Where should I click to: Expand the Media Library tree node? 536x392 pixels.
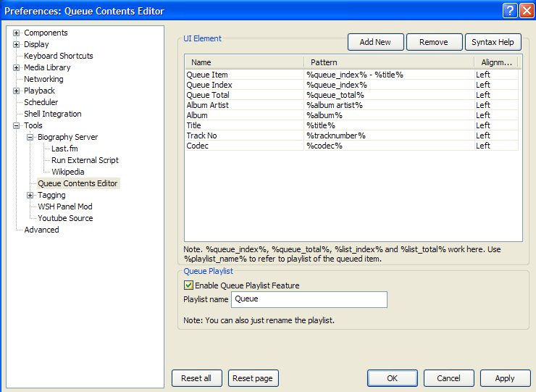[17, 67]
